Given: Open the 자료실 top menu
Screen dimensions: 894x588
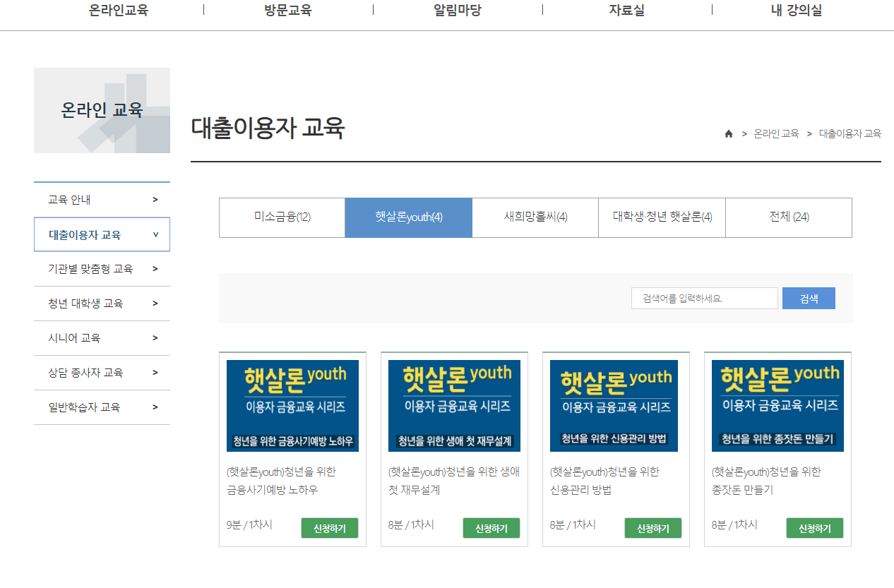Looking at the screenshot, I should (627, 11).
